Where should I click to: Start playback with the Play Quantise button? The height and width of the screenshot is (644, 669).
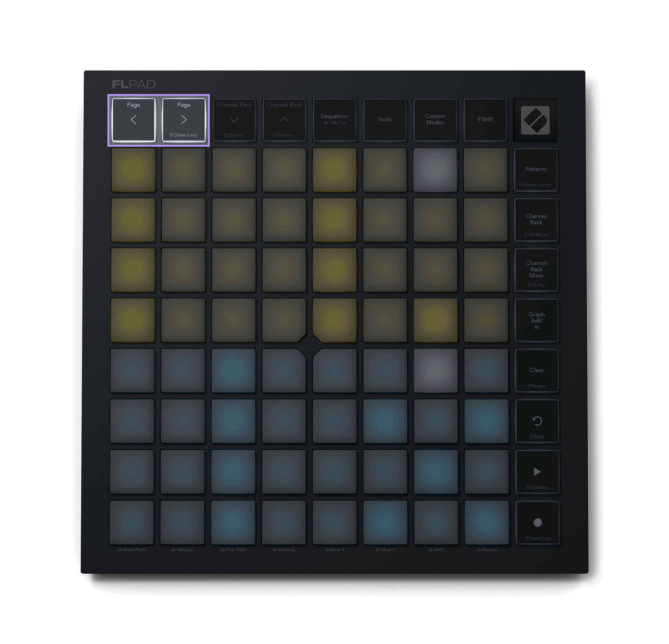click(x=537, y=472)
